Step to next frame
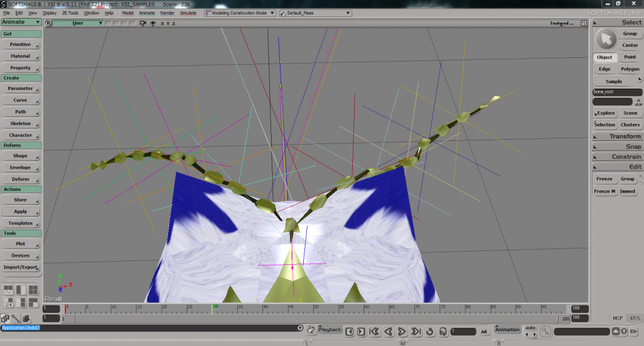The image size is (644, 346). (361, 332)
